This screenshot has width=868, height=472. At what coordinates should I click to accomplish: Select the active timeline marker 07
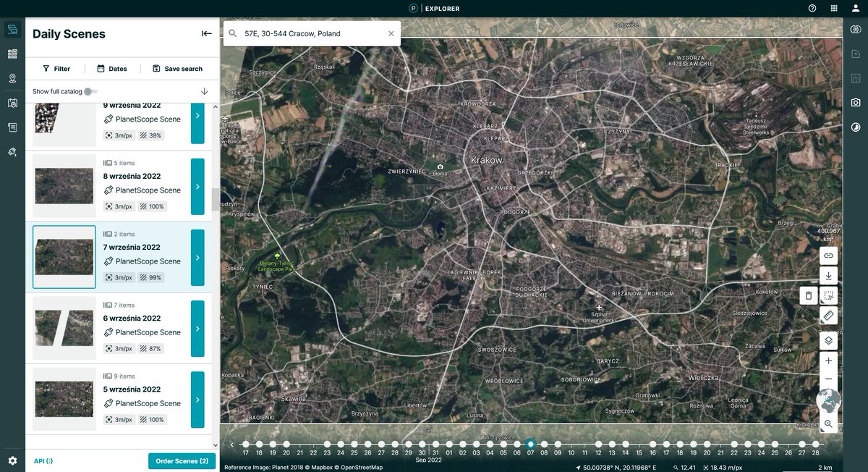tap(530, 444)
